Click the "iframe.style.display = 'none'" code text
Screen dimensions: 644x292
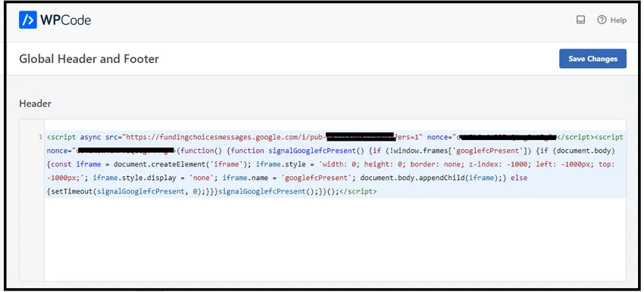click(x=155, y=178)
